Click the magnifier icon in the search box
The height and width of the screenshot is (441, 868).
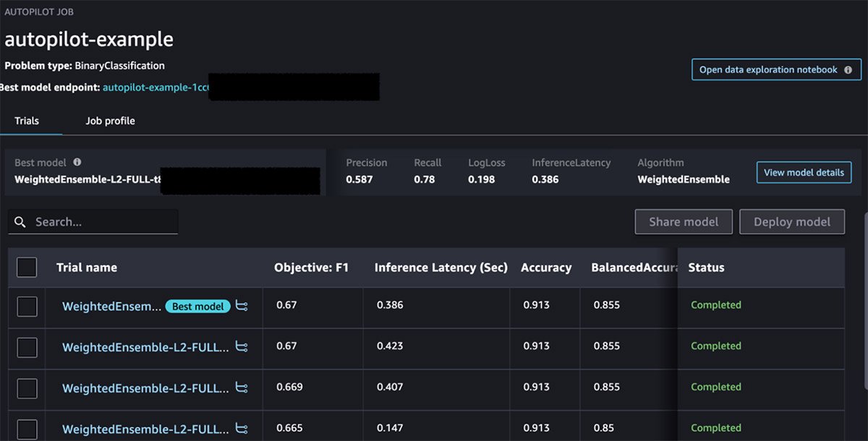[20, 222]
